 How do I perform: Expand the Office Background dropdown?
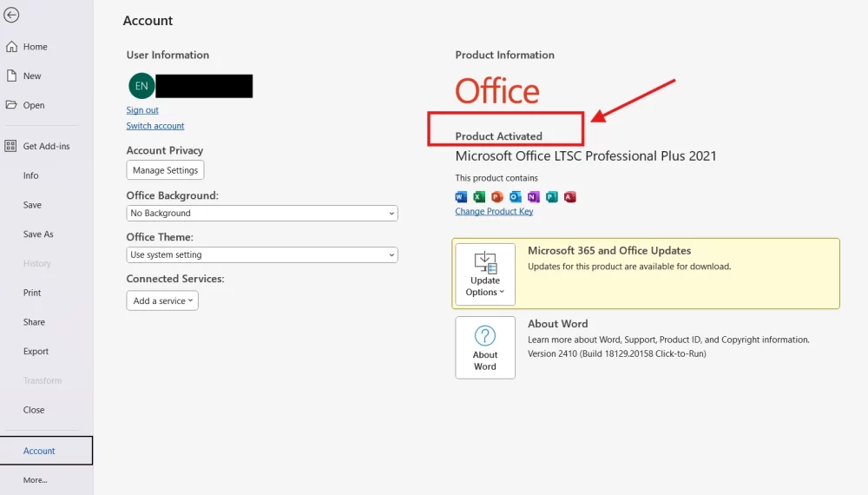[261, 213]
